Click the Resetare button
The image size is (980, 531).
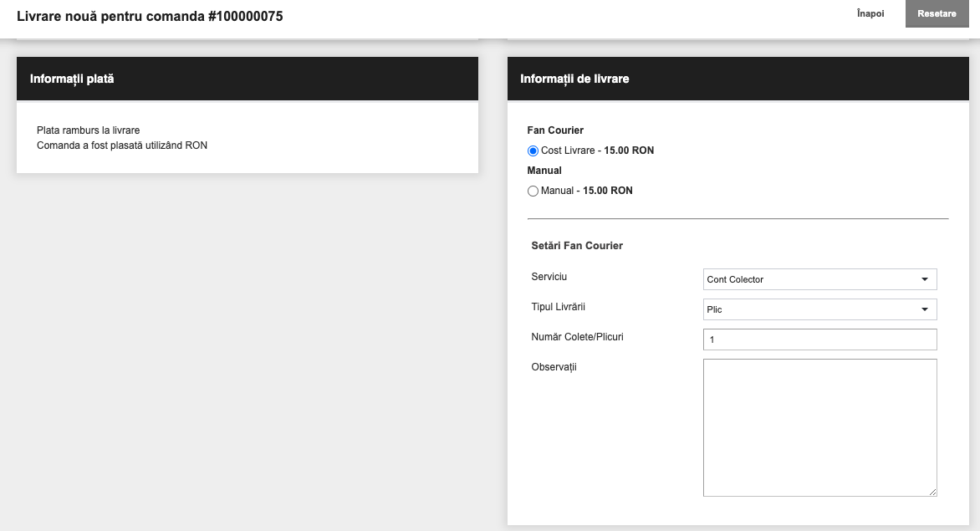tap(937, 13)
